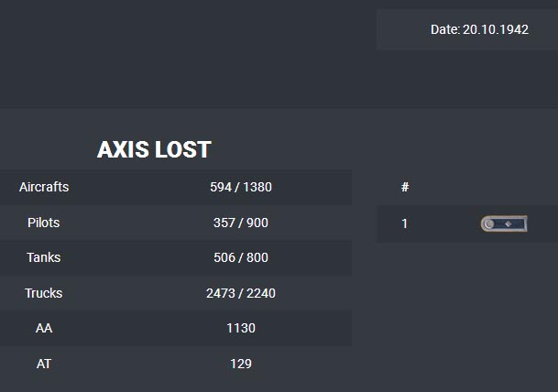This screenshot has width=558, height=392.
Task: Click the AT row label
Action: coord(44,364)
